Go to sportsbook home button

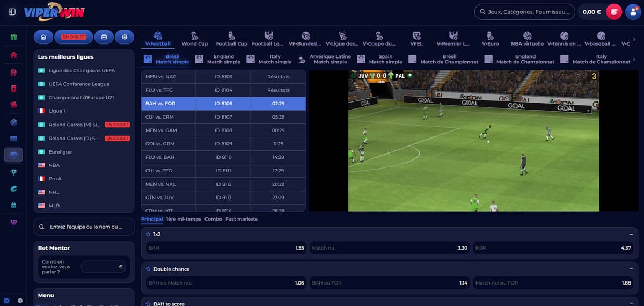(x=43, y=37)
